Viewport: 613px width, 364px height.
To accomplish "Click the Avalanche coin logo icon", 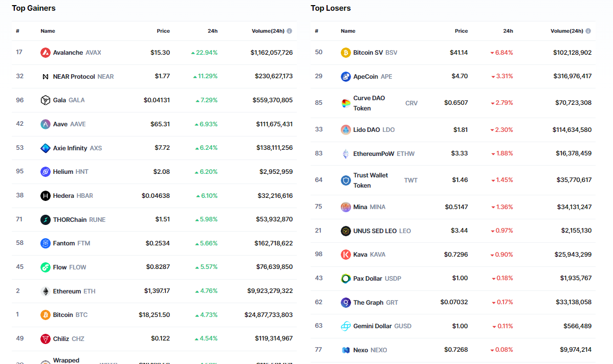I will click(x=46, y=53).
